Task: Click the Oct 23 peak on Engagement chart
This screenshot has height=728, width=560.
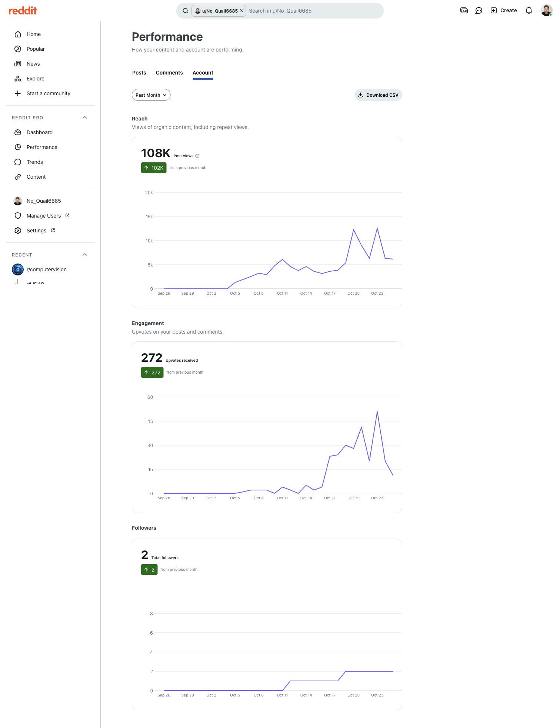Action: 377,412
